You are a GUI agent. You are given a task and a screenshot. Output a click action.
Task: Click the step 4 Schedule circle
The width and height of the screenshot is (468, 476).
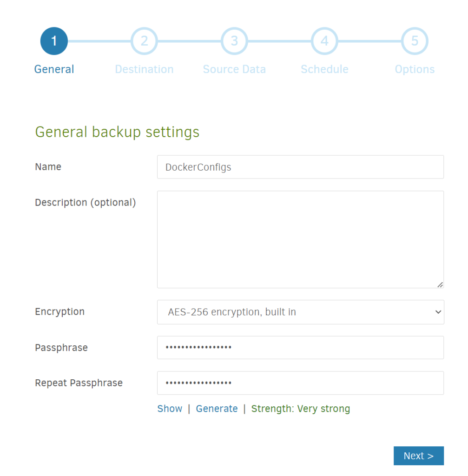point(324,41)
